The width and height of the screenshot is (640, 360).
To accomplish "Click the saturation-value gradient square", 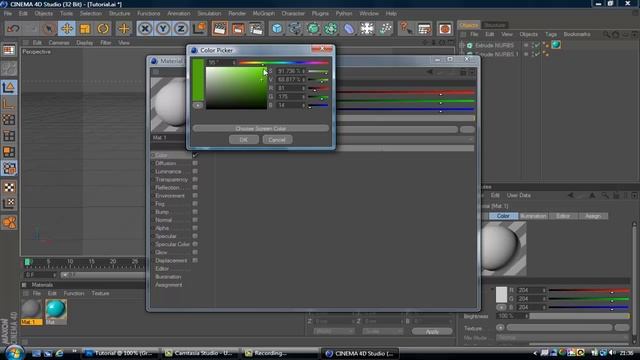I will point(236,88).
